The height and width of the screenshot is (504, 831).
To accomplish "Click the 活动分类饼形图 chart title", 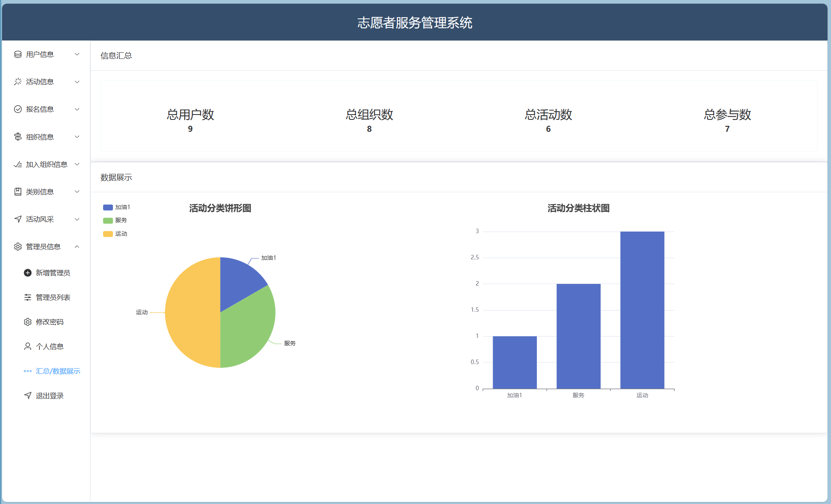I will (x=220, y=208).
